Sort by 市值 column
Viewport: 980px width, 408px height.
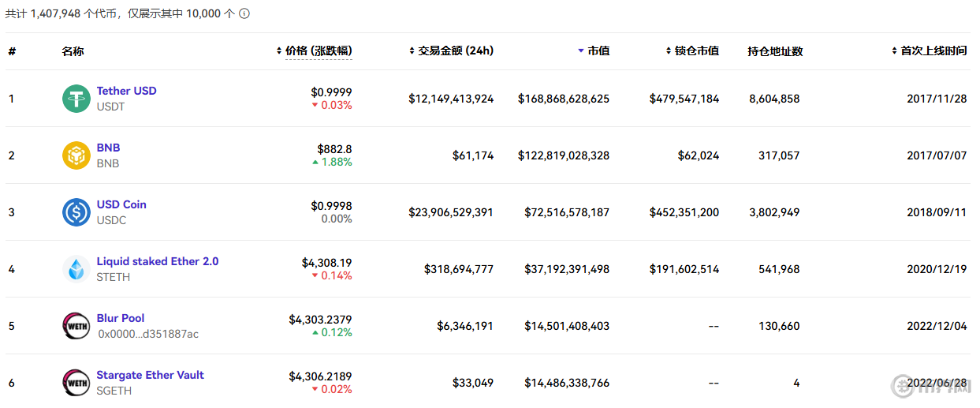pyautogui.click(x=598, y=51)
